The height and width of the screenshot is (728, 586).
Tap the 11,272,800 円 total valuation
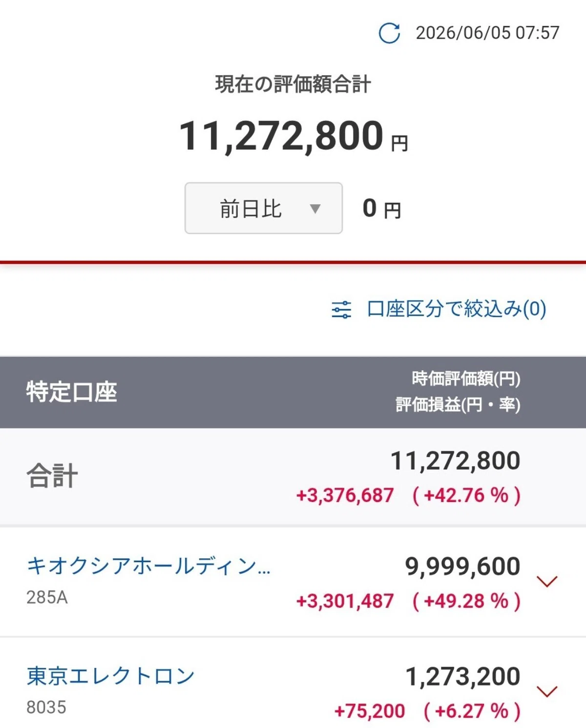pos(294,136)
